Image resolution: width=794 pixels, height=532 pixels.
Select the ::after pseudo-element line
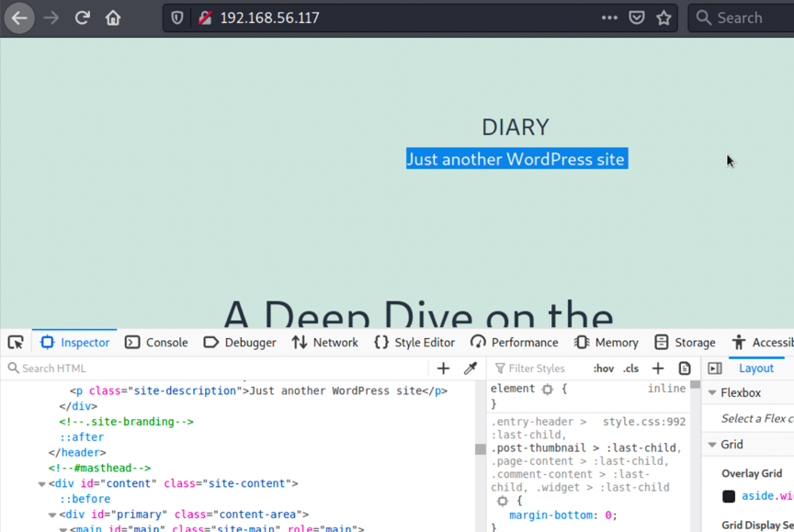[x=82, y=437]
